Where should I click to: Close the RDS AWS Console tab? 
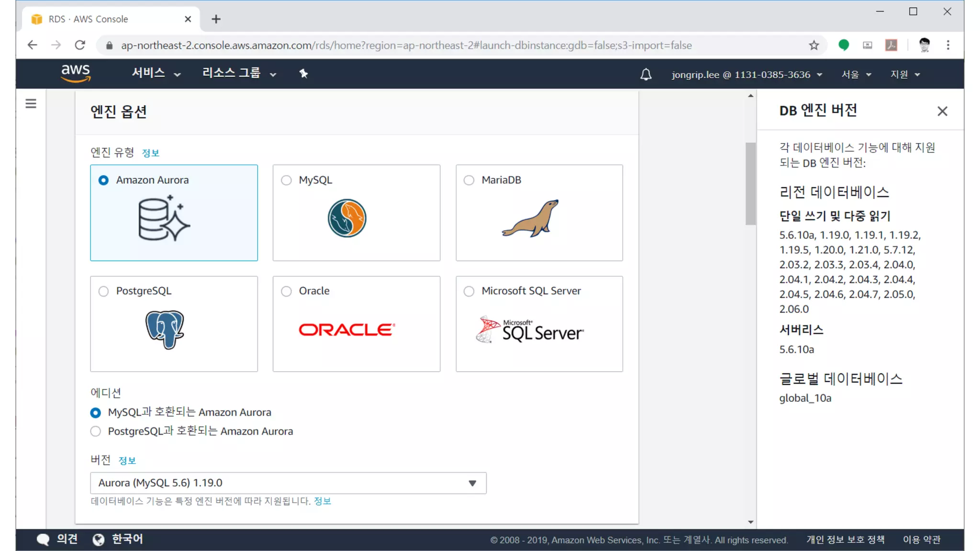pyautogui.click(x=188, y=19)
